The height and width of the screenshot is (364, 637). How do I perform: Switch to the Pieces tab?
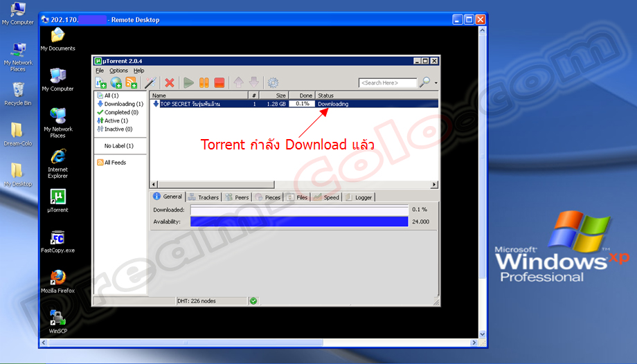(268, 197)
